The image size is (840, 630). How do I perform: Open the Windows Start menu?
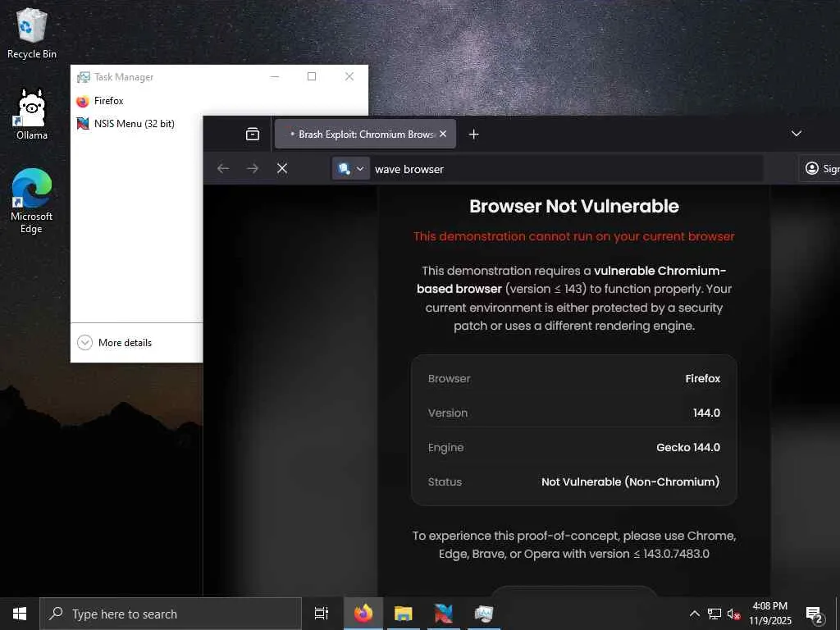tap(20, 614)
